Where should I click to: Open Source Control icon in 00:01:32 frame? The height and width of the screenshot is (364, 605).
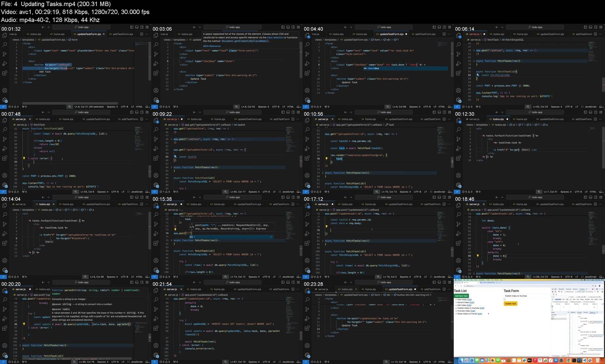(5, 54)
